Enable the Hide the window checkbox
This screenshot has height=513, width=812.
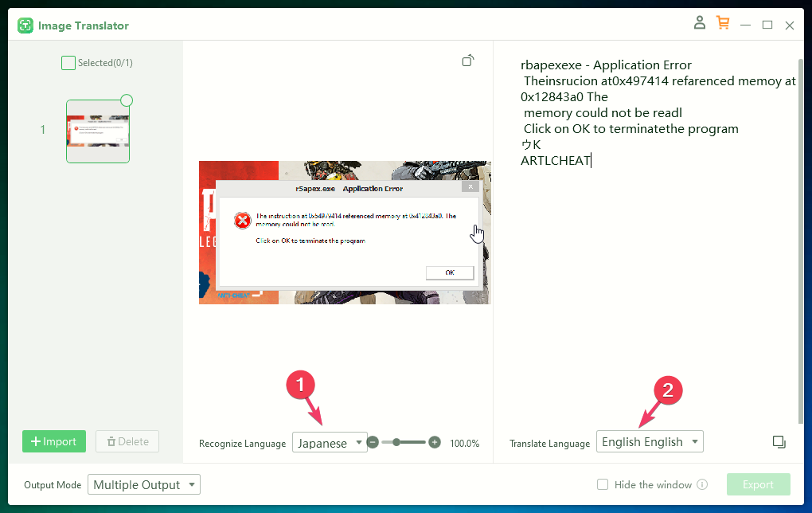click(603, 484)
